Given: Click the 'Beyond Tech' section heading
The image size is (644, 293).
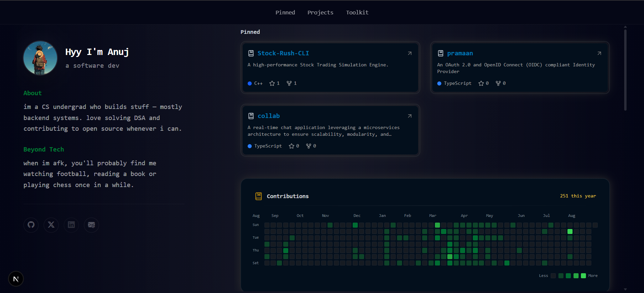Looking at the screenshot, I should (44, 150).
